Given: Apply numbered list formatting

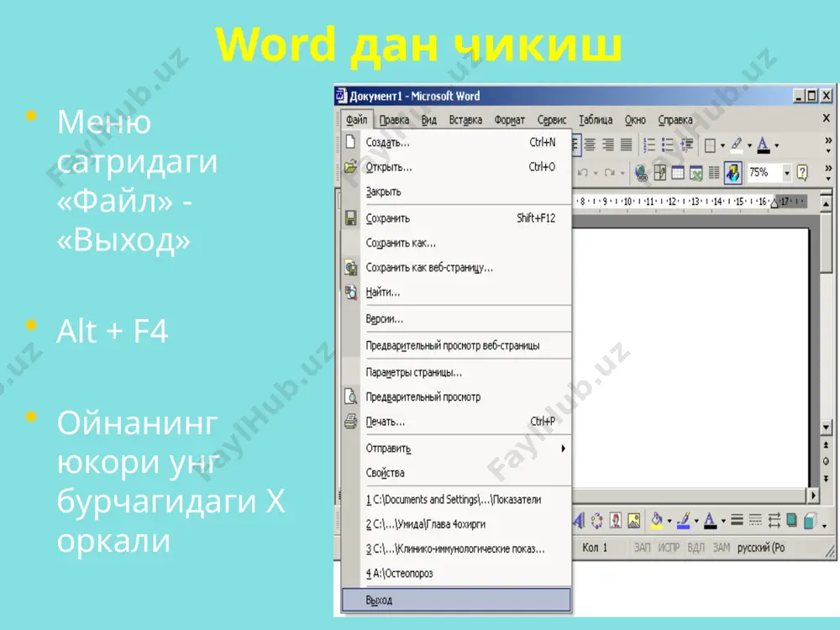Looking at the screenshot, I should [x=649, y=144].
